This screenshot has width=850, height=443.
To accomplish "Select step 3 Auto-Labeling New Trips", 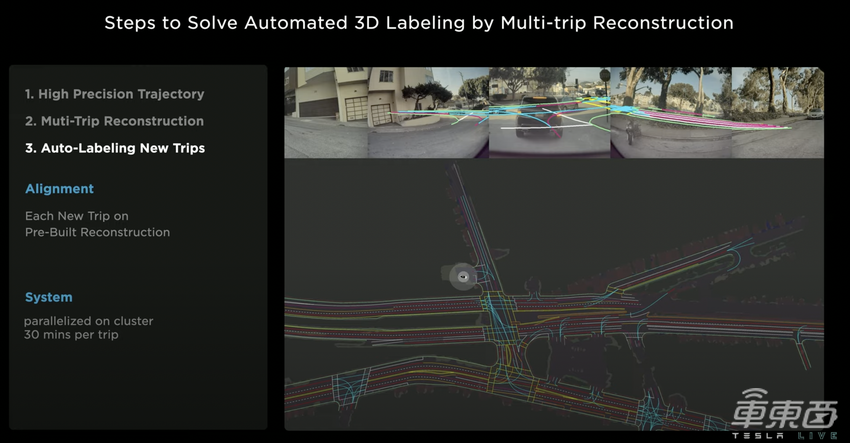I will 114,148.
